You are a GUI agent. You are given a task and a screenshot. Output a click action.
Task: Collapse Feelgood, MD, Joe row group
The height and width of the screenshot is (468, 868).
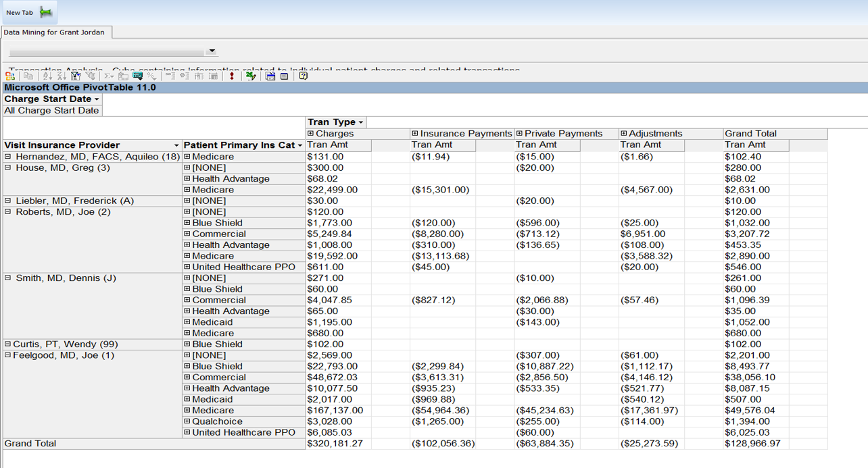click(8, 355)
